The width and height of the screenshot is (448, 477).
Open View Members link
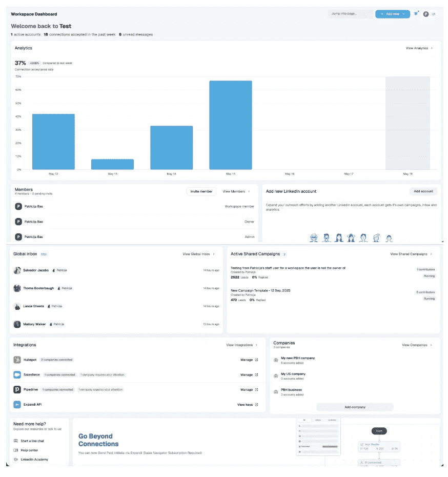click(x=234, y=191)
